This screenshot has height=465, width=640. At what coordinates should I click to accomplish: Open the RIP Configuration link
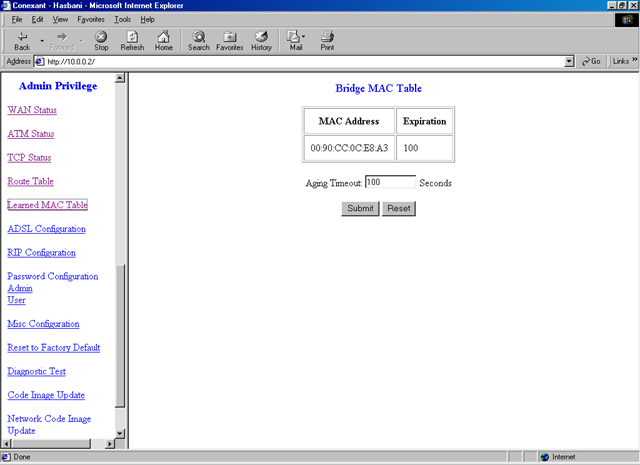pyautogui.click(x=41, y=252)
